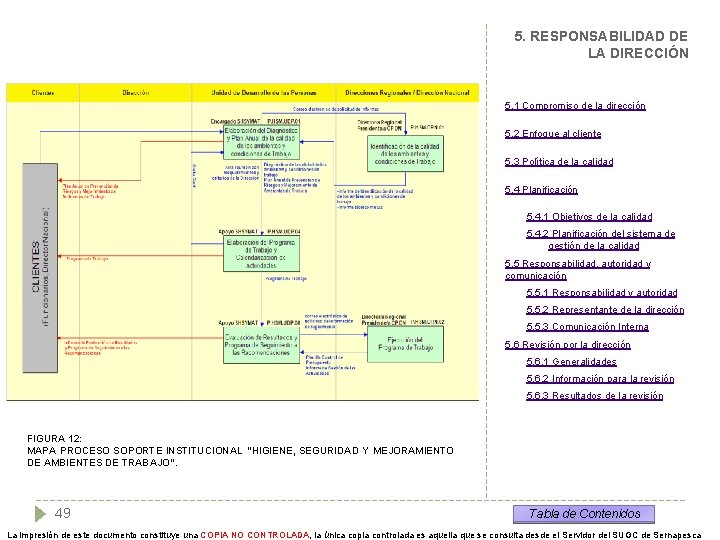Click the Elaboración del Programa de Trabajo box
720x540 pixels.
click(x=261, y=253)
